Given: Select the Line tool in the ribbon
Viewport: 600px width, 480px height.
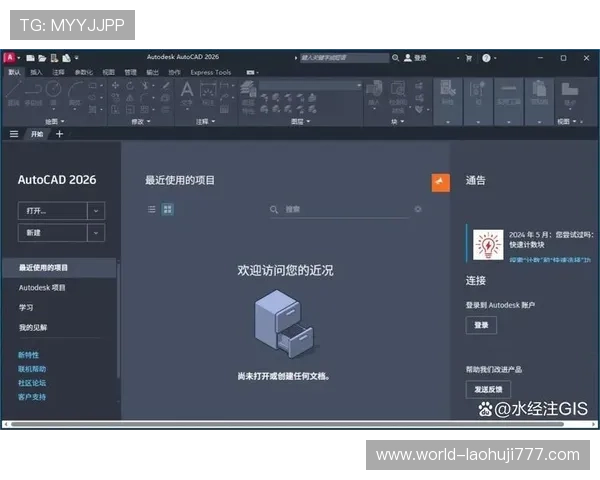Looking at the screenshot, I should tap(14, 89).
